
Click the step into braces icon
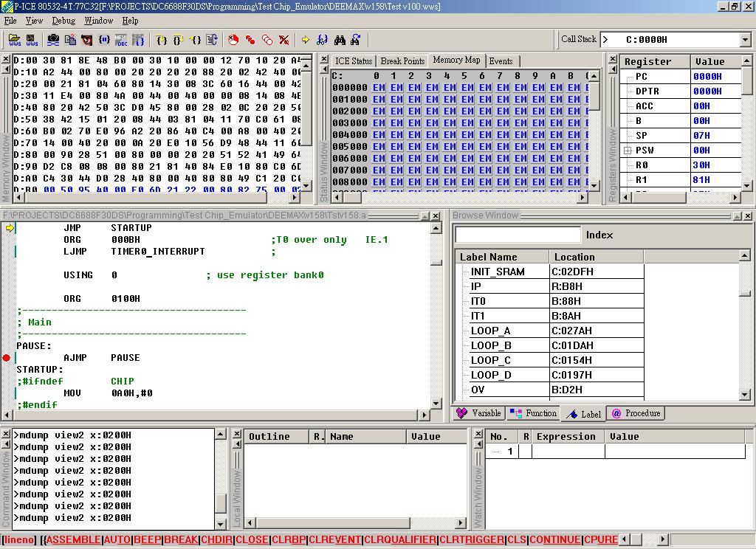pos(162,40)
